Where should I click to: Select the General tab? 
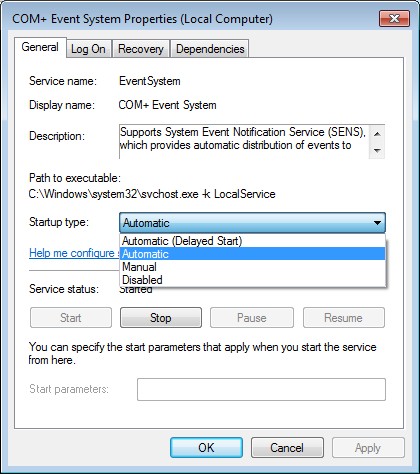40,47
